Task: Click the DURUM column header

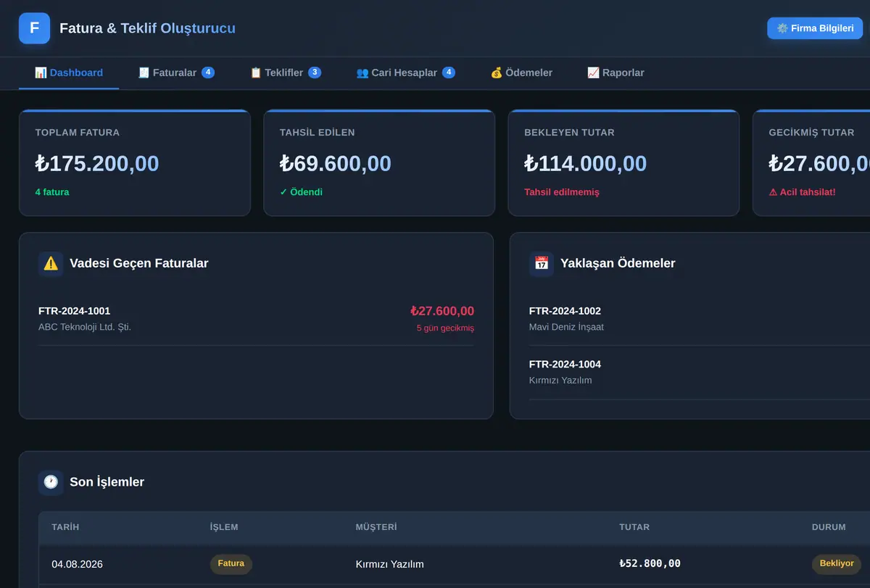Action: coord(829,527)
